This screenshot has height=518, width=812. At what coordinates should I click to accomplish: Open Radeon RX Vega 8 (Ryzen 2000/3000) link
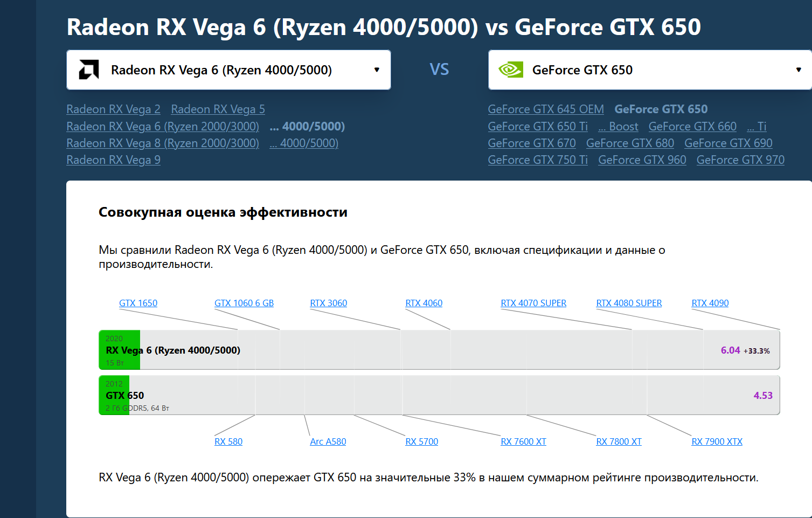[x=163, y=143]
